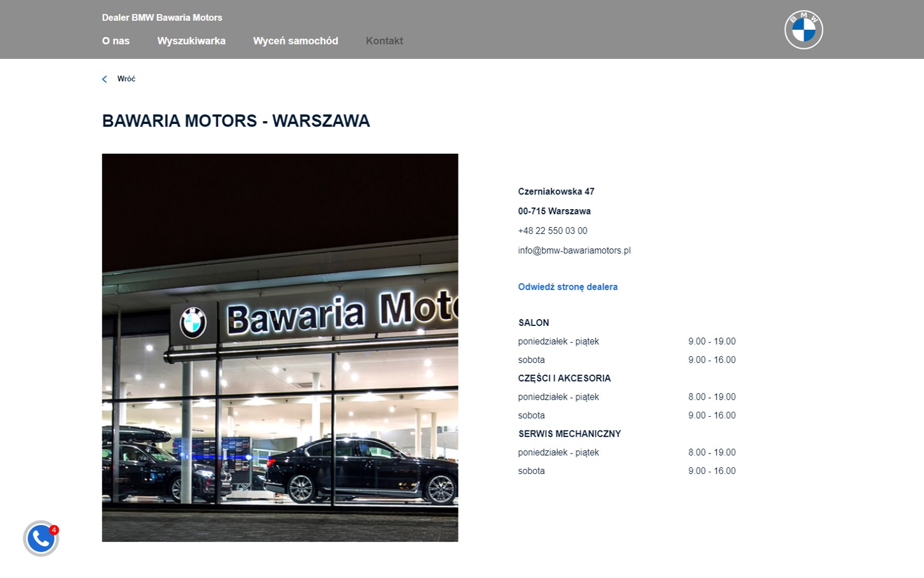Click the Bawaria Motors showroom photo
Screen dimensions: 924x578
pyautogui.click(x=279, y=347)
